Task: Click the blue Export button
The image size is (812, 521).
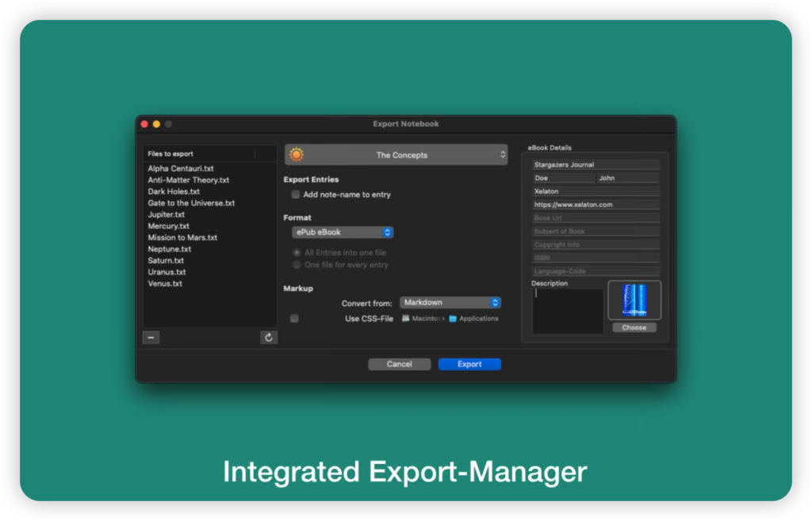Action: 469,363
